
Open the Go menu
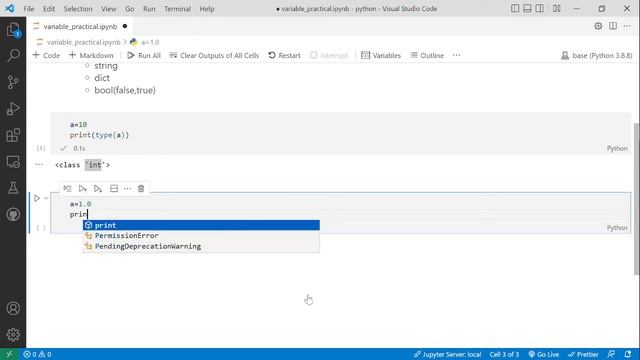click(x=129, y=9)
